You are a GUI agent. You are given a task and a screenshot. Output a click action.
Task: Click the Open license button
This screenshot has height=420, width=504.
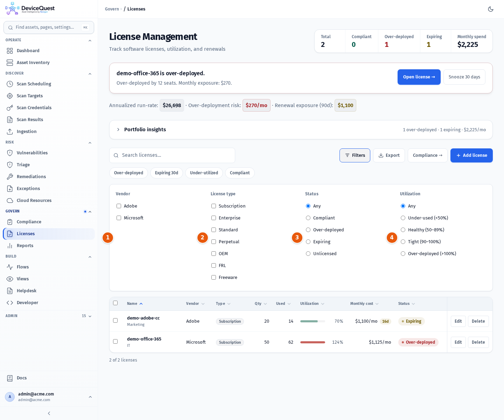click(419, 77)
